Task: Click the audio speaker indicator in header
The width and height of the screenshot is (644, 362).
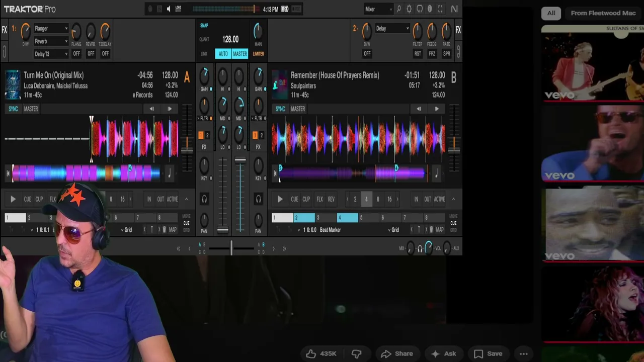Action: [169, 9]
